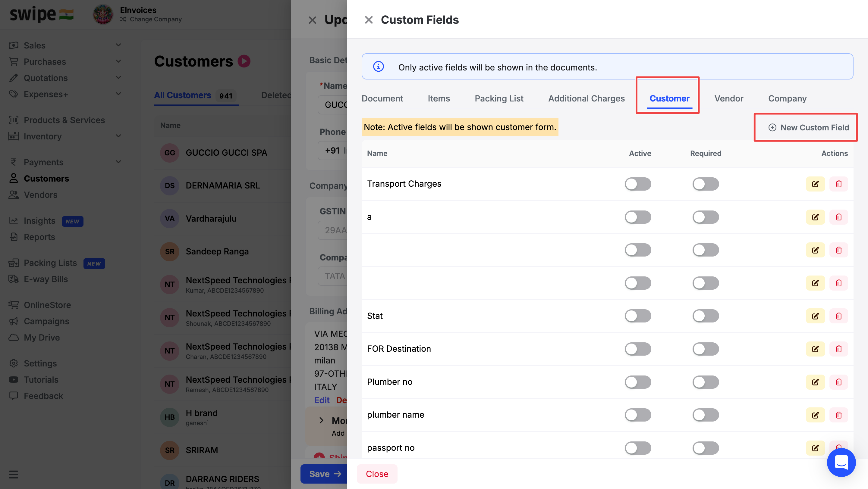Expand the Payments menu chevron
The width and height of the screenshot is (868, 489).
tap(118, 162)
